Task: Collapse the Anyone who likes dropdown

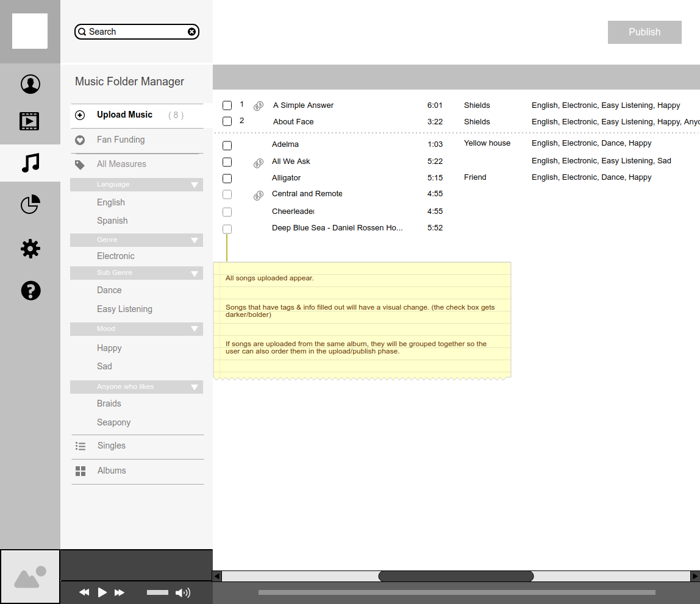Action: click(x=194, y=387)
